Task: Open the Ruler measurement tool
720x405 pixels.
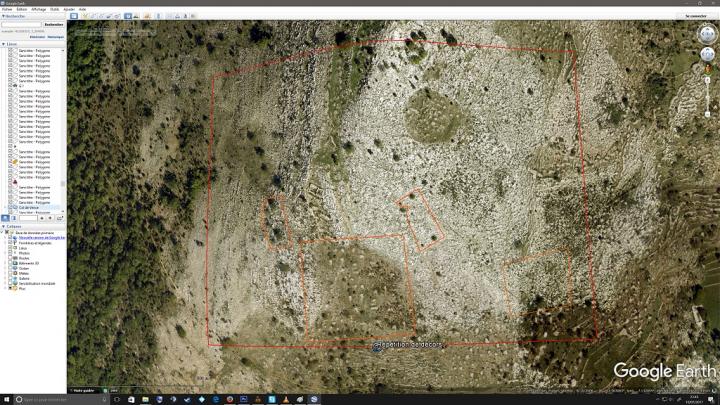Action: (x=158, y=16)
